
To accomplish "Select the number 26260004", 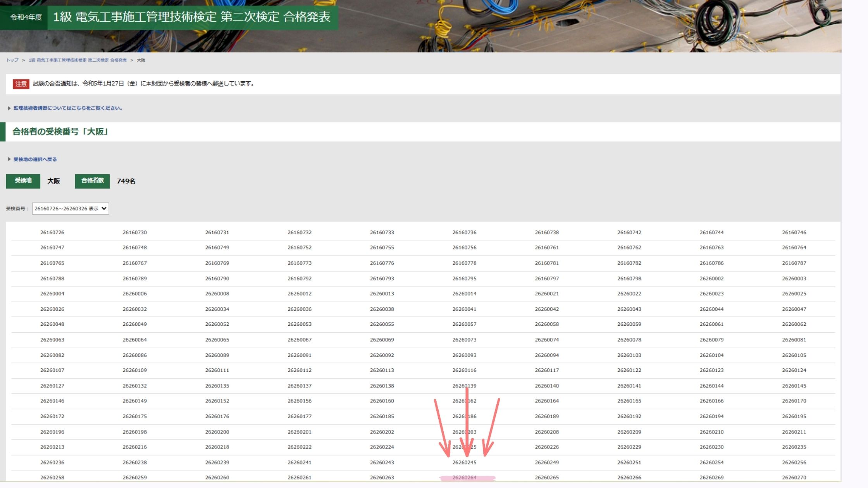I will tap(52, 294).
